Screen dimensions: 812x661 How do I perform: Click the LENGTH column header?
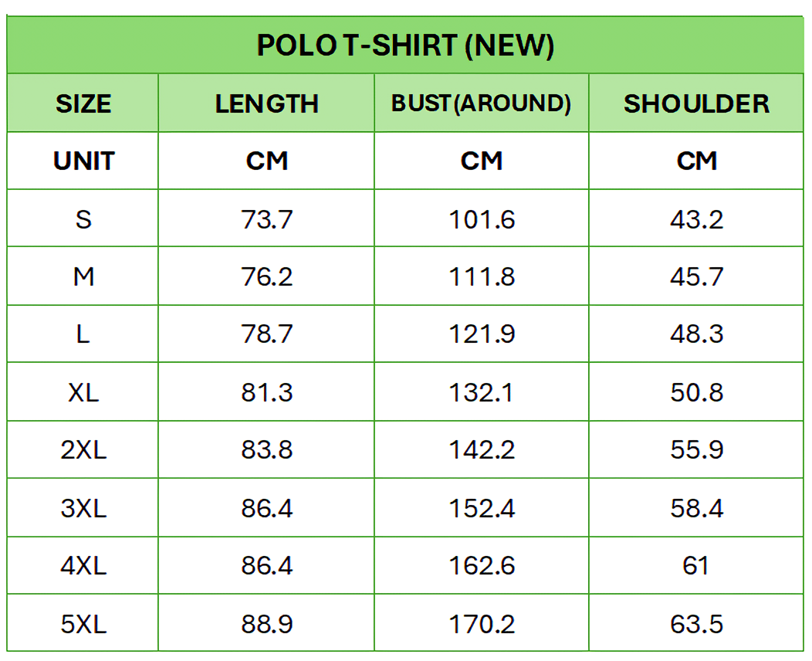coord(266,103)
